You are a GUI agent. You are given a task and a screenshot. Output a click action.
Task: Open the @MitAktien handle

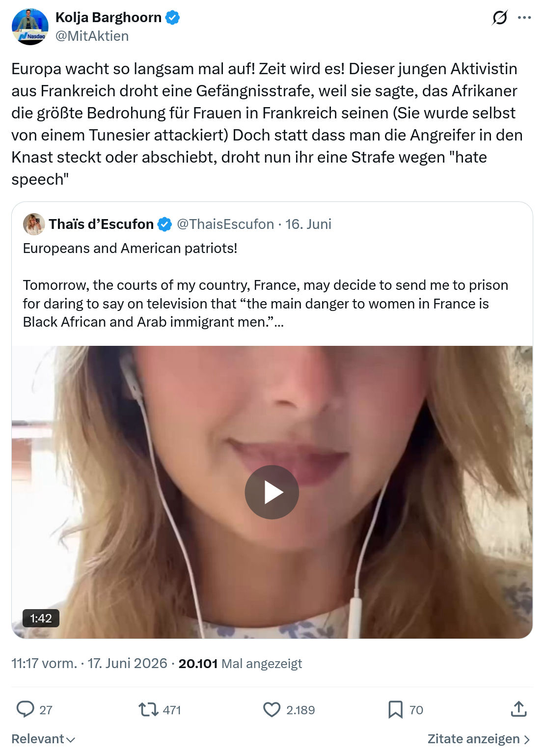[x=92, y=36]
